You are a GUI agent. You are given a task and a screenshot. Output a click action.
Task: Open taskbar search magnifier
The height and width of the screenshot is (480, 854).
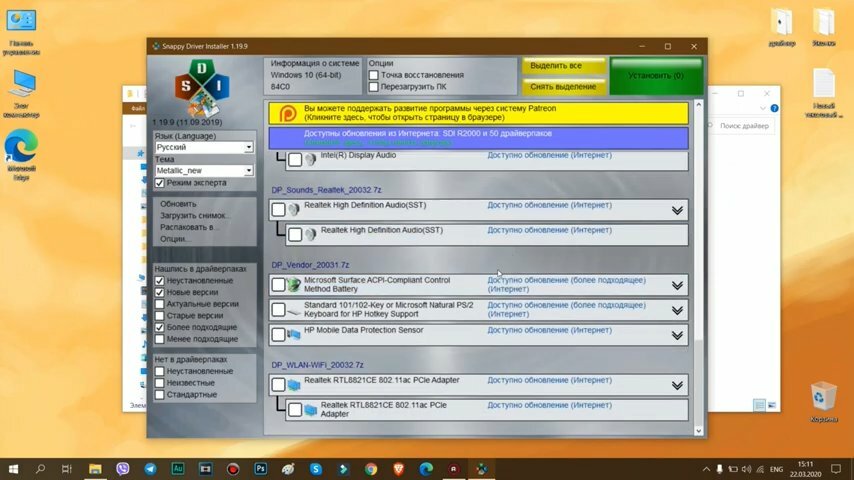point(40,469)
